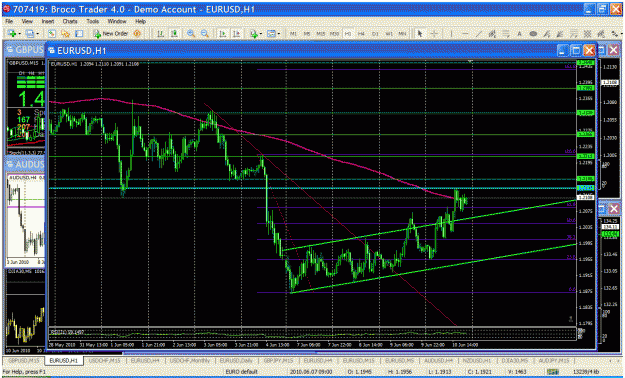Select the D1 timeframe button
625x378 pixels.
coord(375,34)
